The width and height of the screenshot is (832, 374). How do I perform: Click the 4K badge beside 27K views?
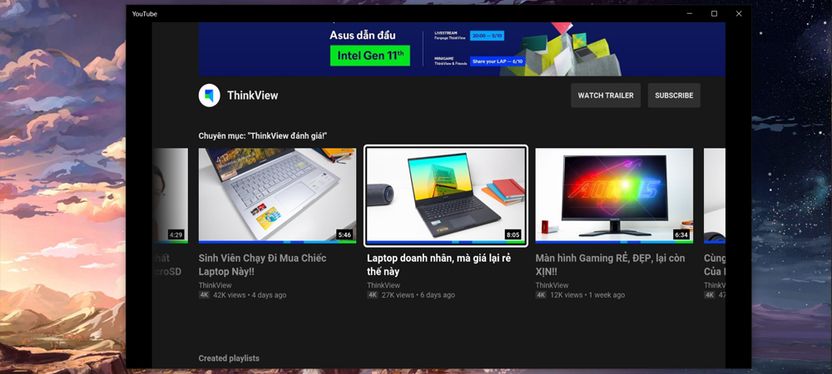(x=372, y=295)
